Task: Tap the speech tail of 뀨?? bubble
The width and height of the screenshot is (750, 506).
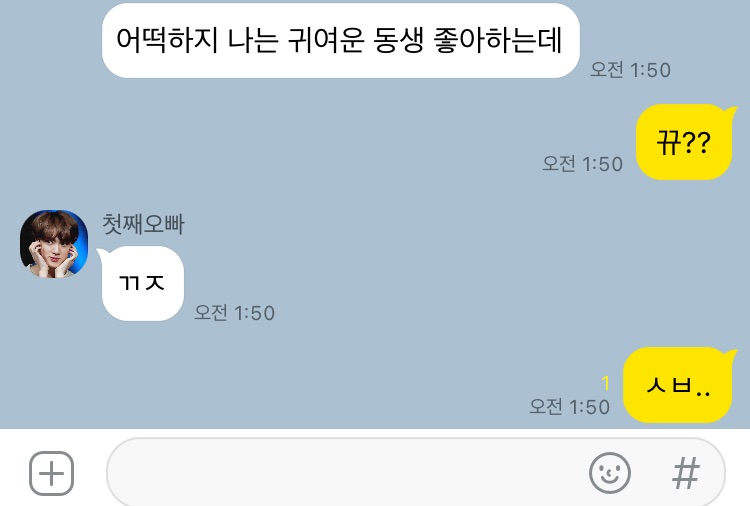Action: tap(730, 111)
